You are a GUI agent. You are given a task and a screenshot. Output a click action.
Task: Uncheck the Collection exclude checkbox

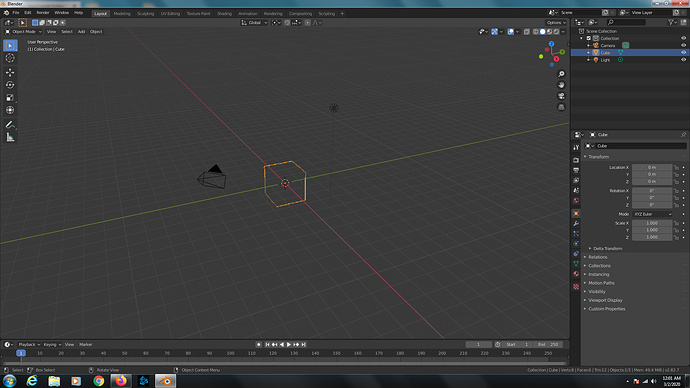[x=589, y=38]
